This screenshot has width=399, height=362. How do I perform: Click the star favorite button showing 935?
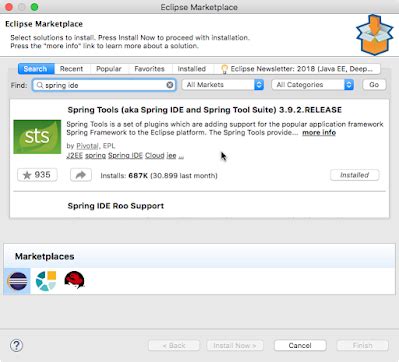(x=37, y=175)
